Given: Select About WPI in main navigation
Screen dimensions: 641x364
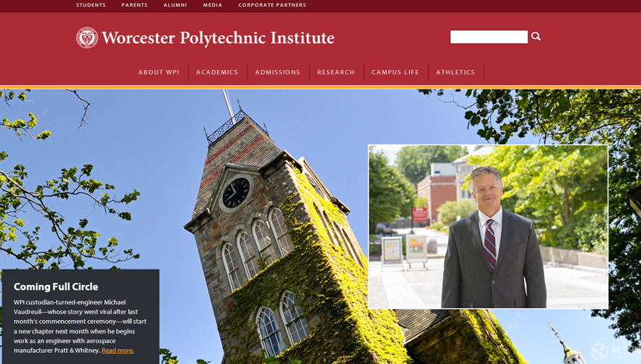Looking at the screenshot, I should [x=159, y=72].
